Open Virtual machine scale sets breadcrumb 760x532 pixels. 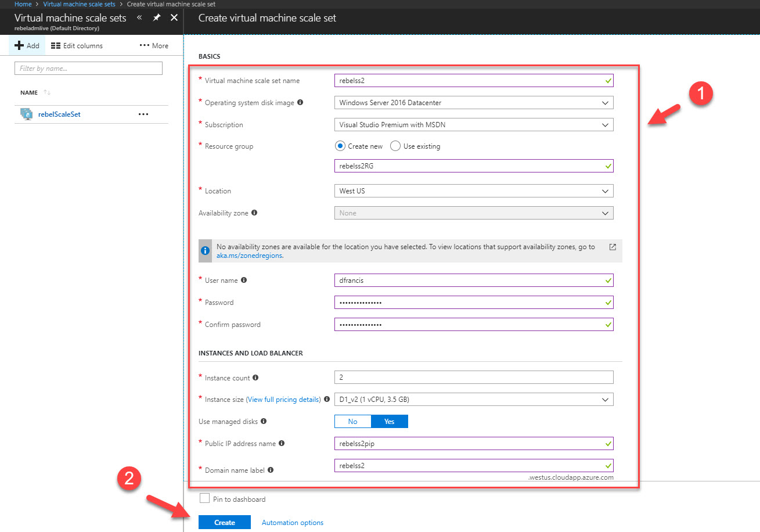point(79,4)
